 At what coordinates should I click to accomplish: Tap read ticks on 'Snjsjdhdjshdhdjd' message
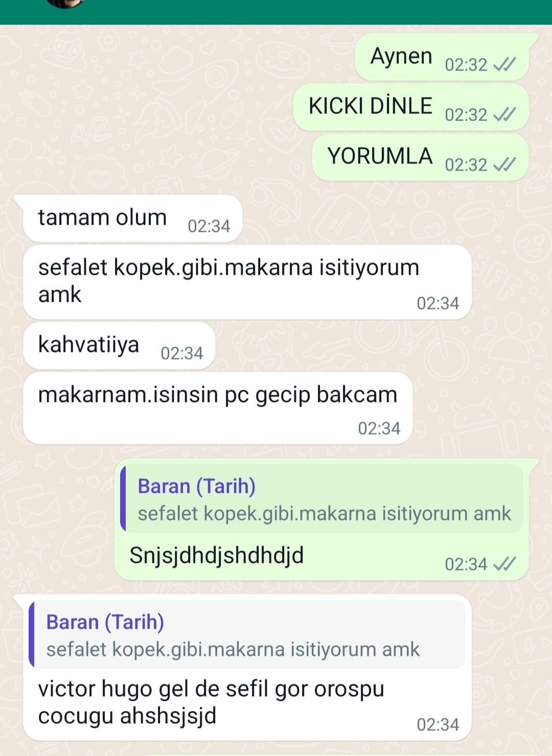point(504,564)
